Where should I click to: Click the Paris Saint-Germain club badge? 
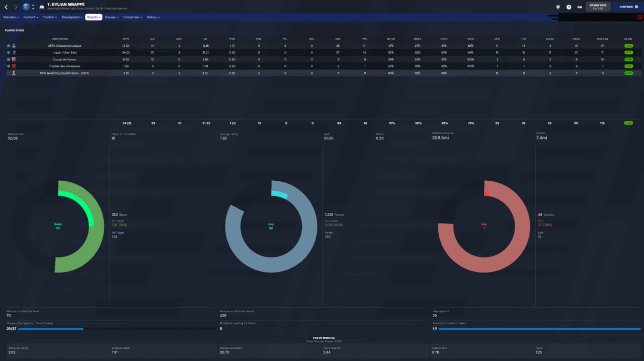click(26, 7)
